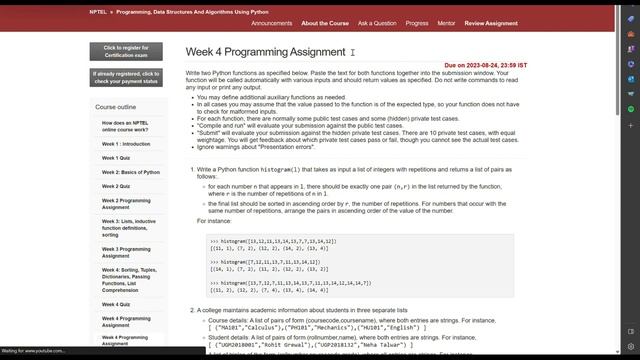Open Week 4 Quiz in outline
The image size is (640, 360).
click(116, 304)
